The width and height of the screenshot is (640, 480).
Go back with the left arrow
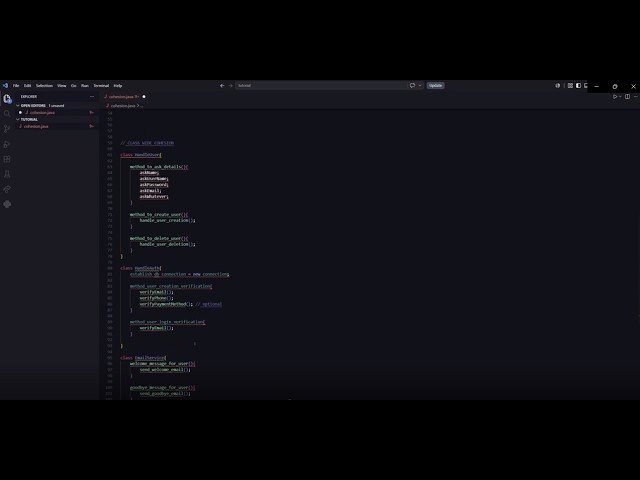(222, 86)
